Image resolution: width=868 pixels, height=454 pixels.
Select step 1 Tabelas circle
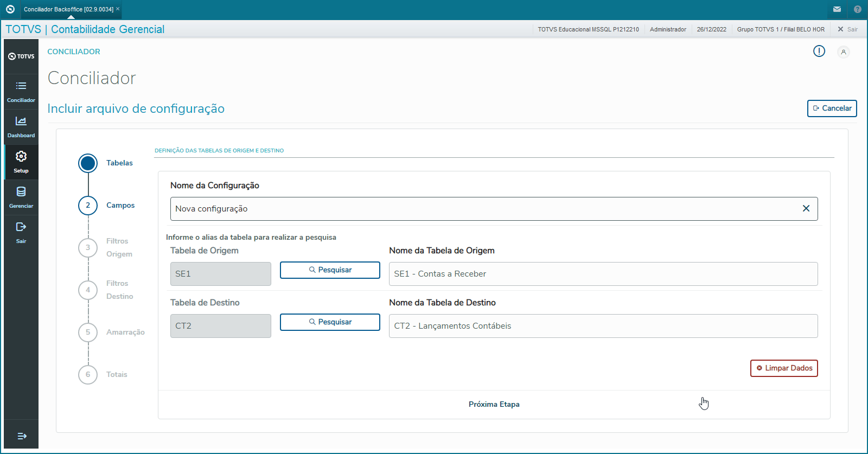point(88,163)
